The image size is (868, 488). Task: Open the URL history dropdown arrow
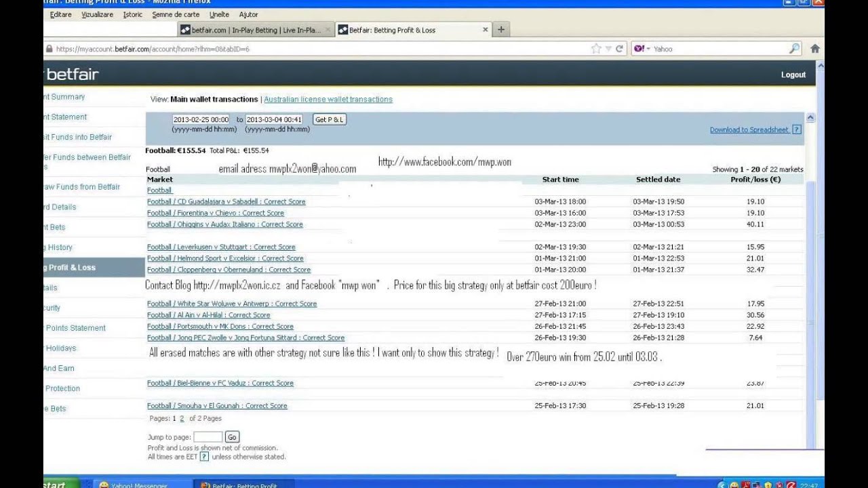pos(608,49)
